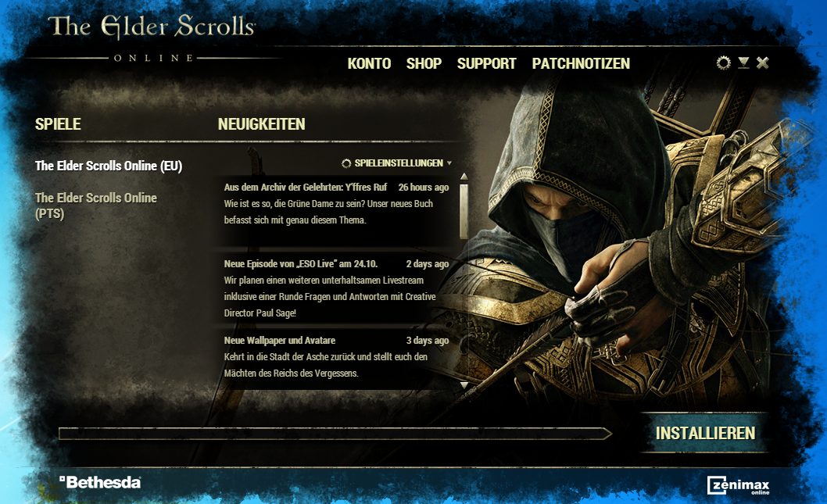
Task: Open launcher settings gear icon
Action: (x=724, y=63)
